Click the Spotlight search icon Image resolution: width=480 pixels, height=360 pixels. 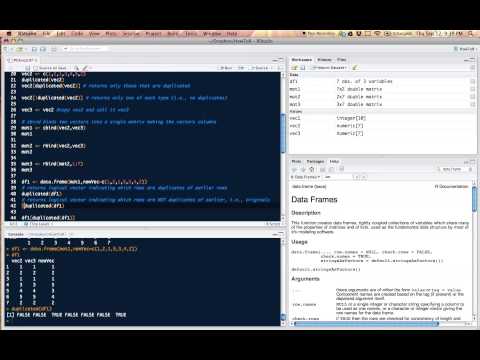[470, 34]
